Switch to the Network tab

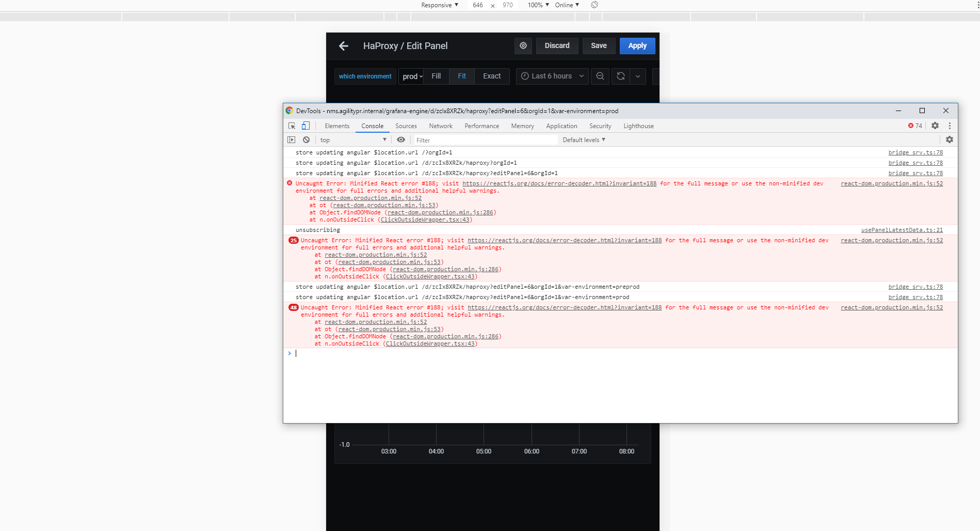tap(440, 126)
